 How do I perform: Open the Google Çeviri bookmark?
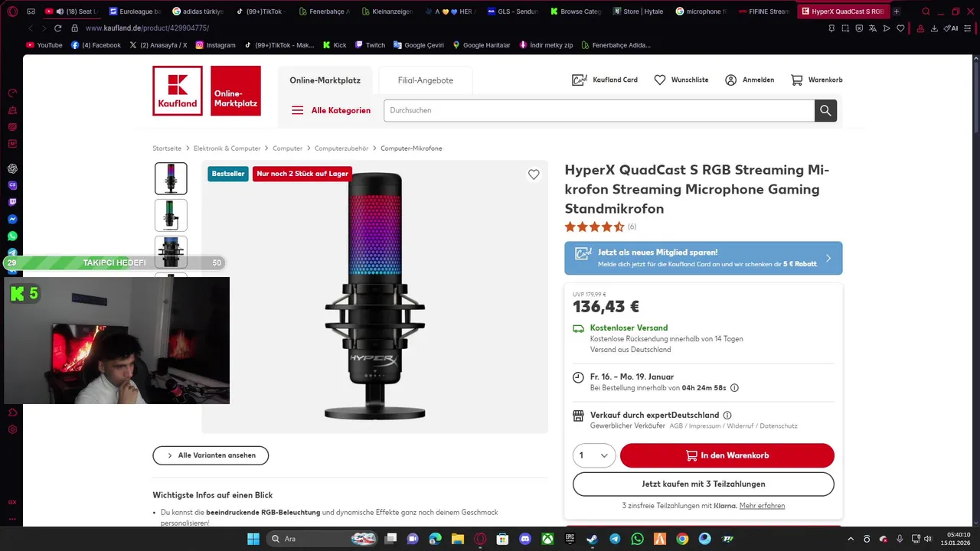(419, 45)
